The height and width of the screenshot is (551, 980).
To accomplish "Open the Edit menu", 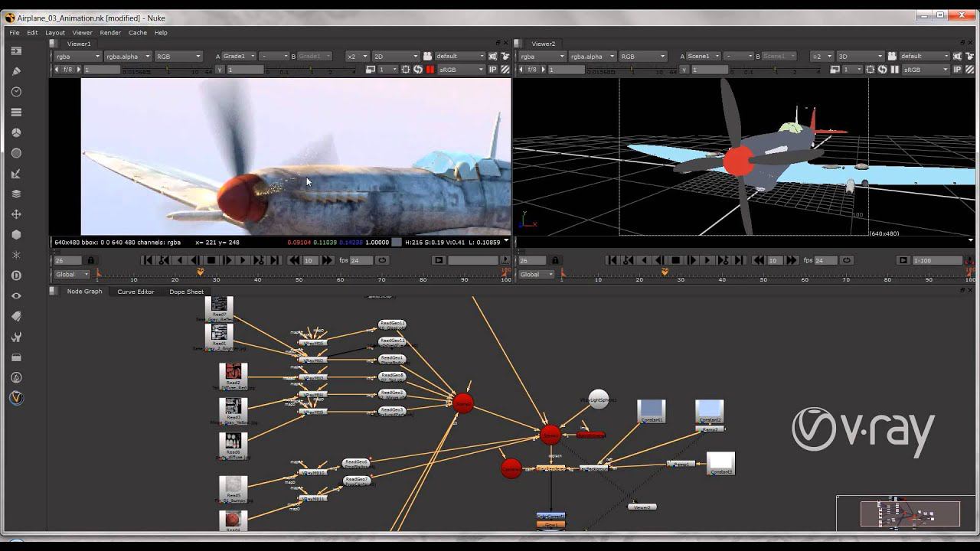I will click(32, 33).
